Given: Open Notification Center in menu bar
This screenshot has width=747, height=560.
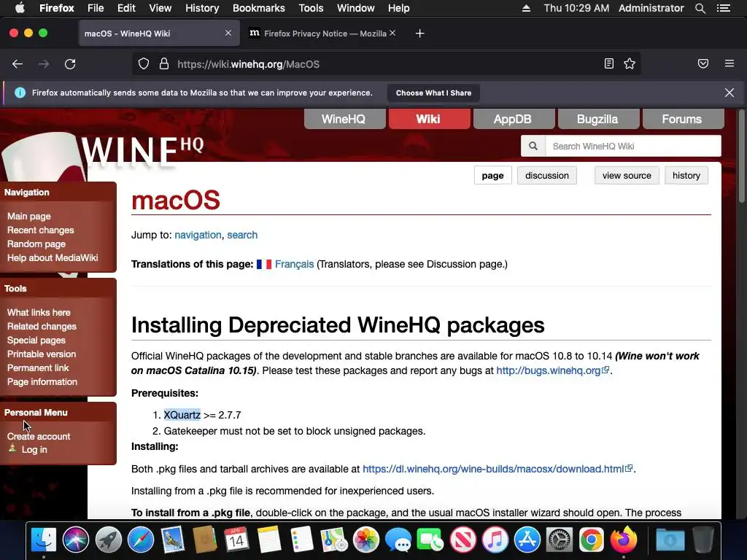Looking at the screenshot, I should point(724,8).
